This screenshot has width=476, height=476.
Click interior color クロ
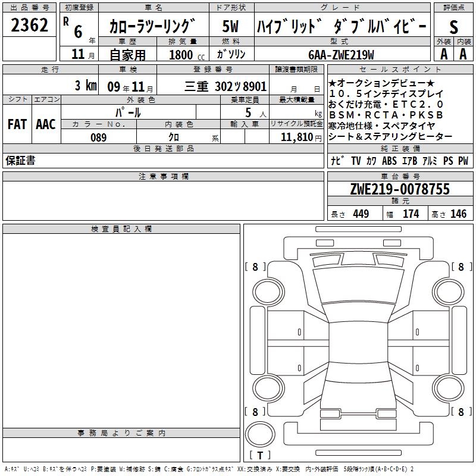[x=174, y=137]
